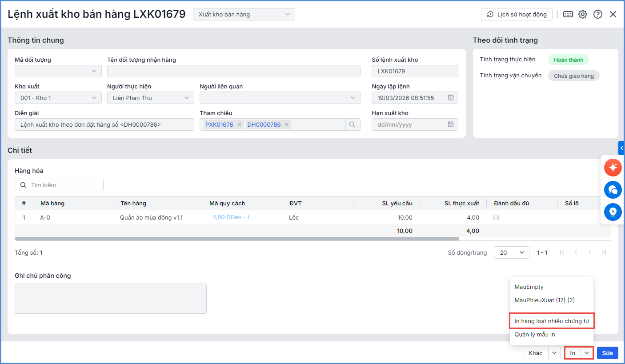Select In hàng loạt nhiều chứng từ
Viewport: 625px width, 364px height.
[551, 321]
